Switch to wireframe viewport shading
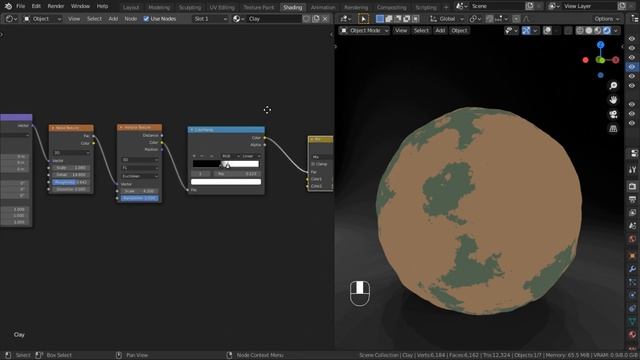Screen dimensions: 640x360 tap(580, 31)
